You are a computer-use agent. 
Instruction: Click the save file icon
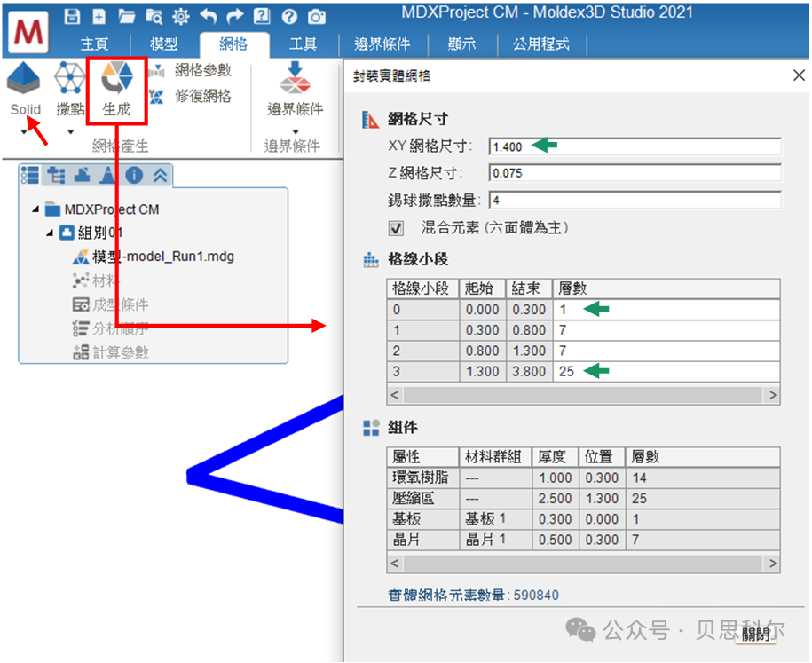pos(72,16)
